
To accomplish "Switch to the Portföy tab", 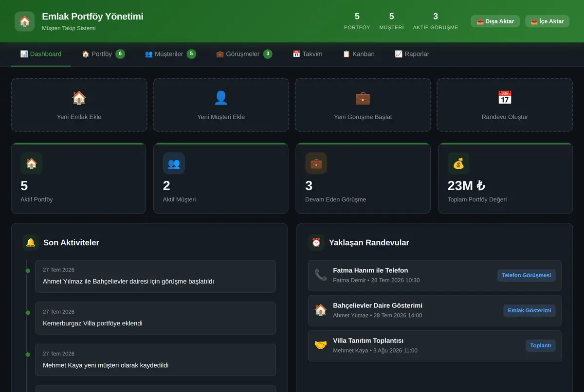I will (103, 54).
